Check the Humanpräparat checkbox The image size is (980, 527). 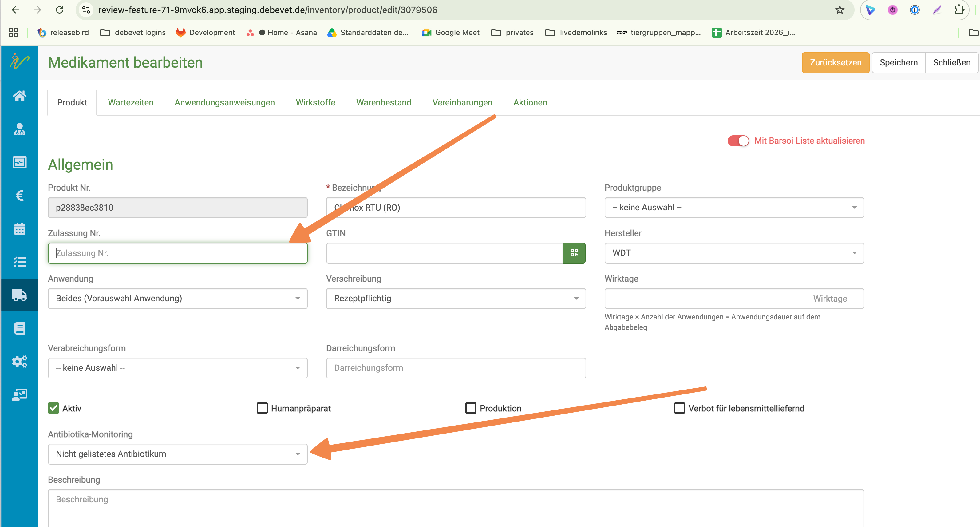[x=262, y=408]
